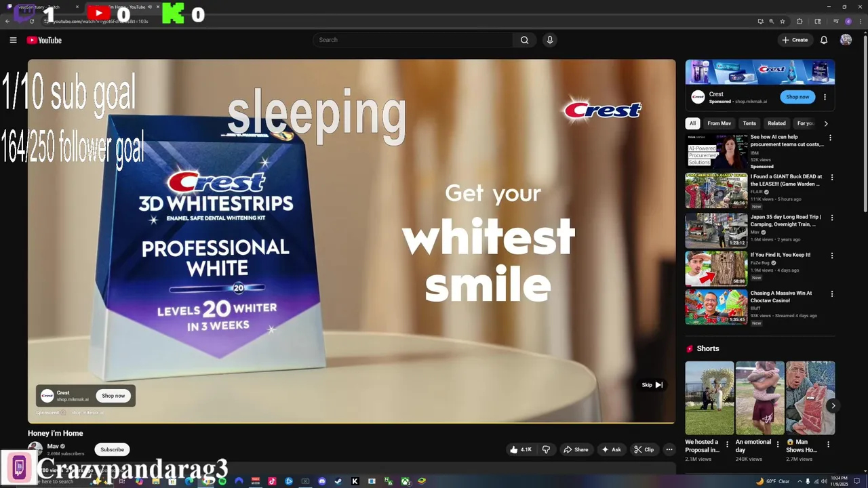Click the browser address bar URL
Viewport: 868px width, 488px height.
click(x=102, y=21)
